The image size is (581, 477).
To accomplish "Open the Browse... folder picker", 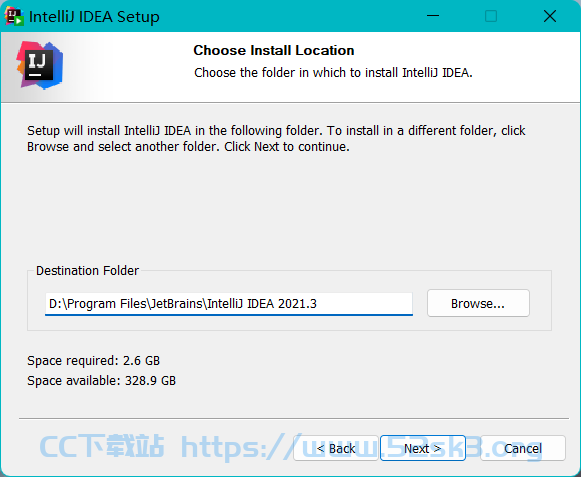I will (478, 303).
